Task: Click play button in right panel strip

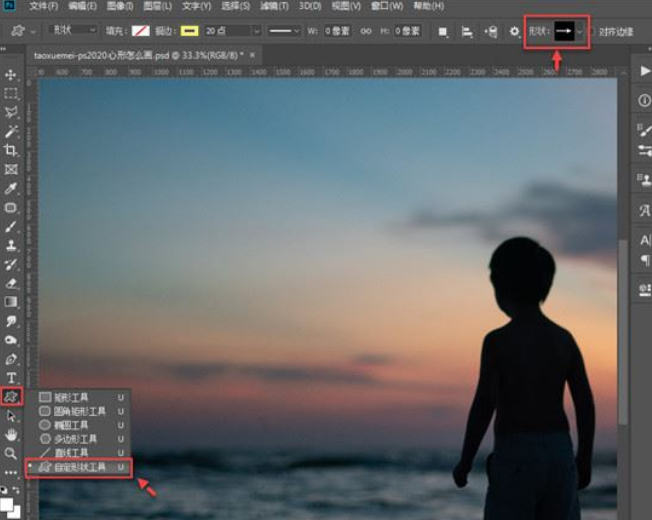Action: tap(642, 70)
